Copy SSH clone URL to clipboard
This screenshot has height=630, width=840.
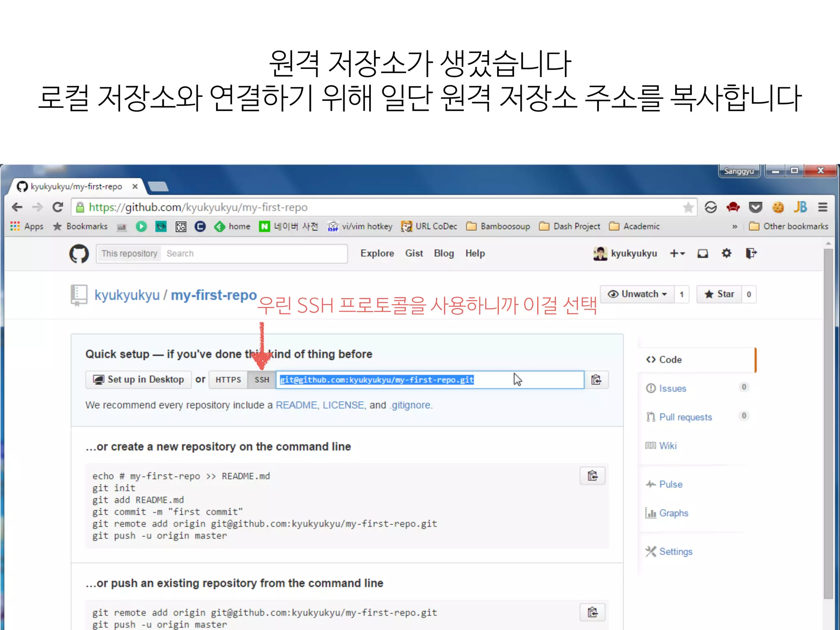point(596,380)
